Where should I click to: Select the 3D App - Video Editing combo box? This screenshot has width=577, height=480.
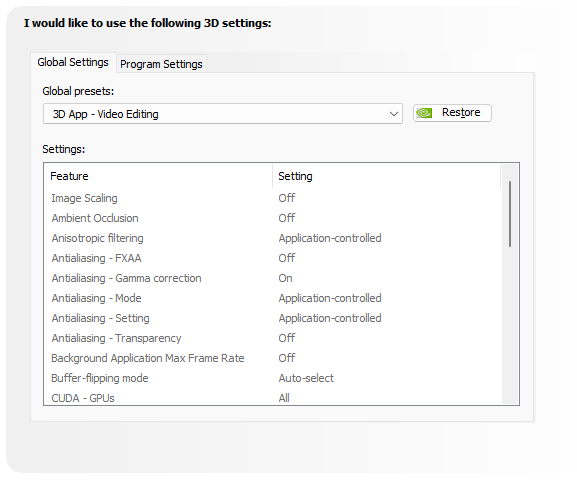223,114
